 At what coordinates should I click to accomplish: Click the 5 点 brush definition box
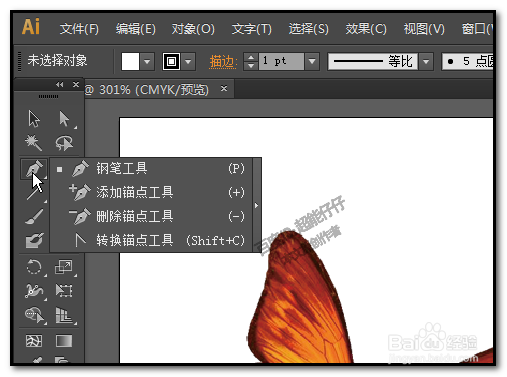(467, 61)
